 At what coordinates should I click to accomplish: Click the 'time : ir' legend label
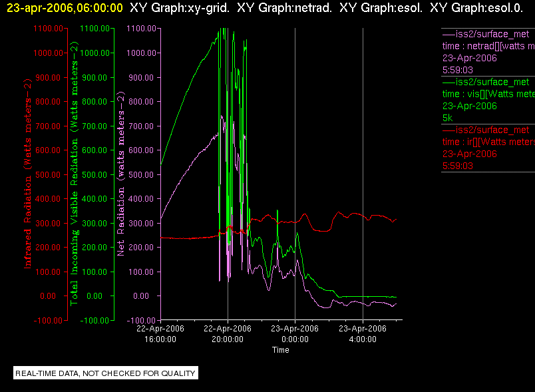488,142
